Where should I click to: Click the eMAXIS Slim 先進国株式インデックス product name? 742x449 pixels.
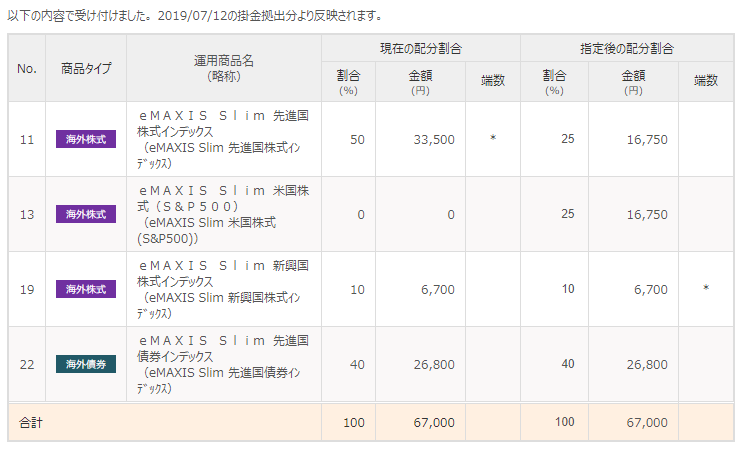coord(223,139)
